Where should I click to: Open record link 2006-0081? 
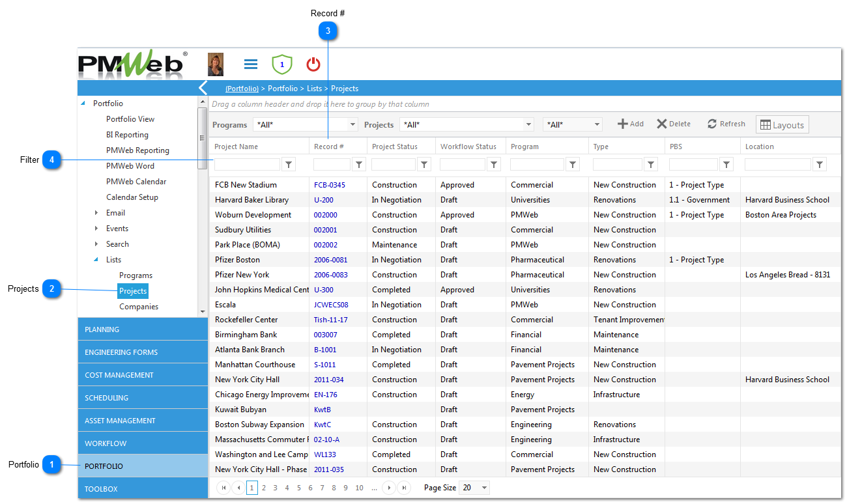point(331,260)
